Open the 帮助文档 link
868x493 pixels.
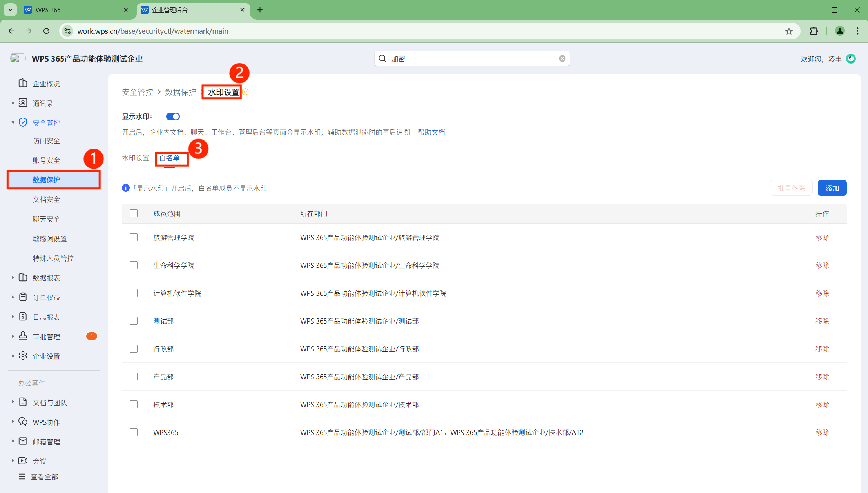[431, 132]
